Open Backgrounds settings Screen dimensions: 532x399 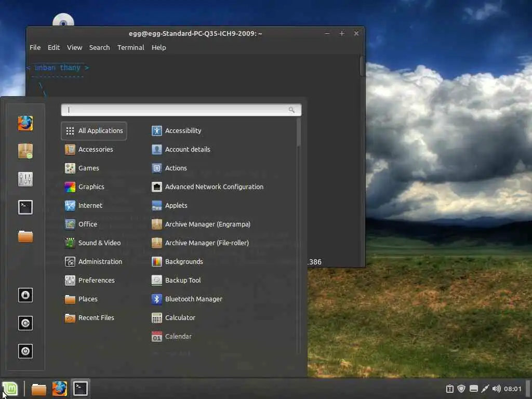click(x=177, y=261)
